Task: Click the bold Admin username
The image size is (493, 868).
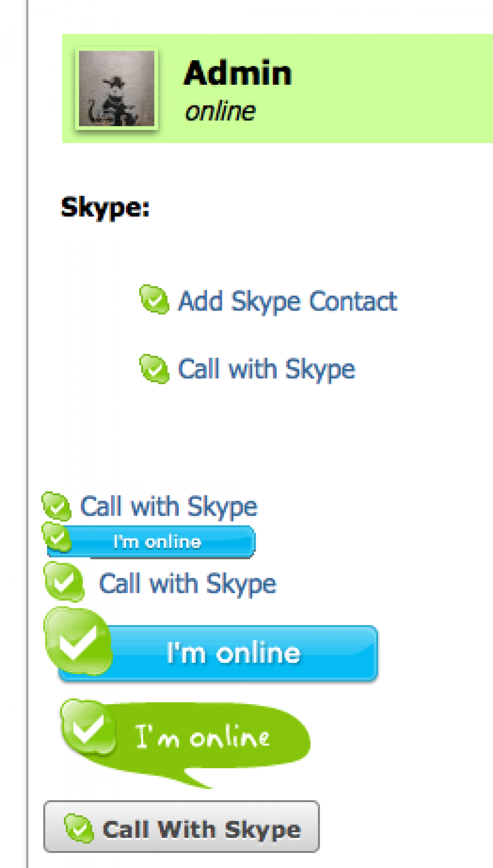Action: click(x=238, y=73)
